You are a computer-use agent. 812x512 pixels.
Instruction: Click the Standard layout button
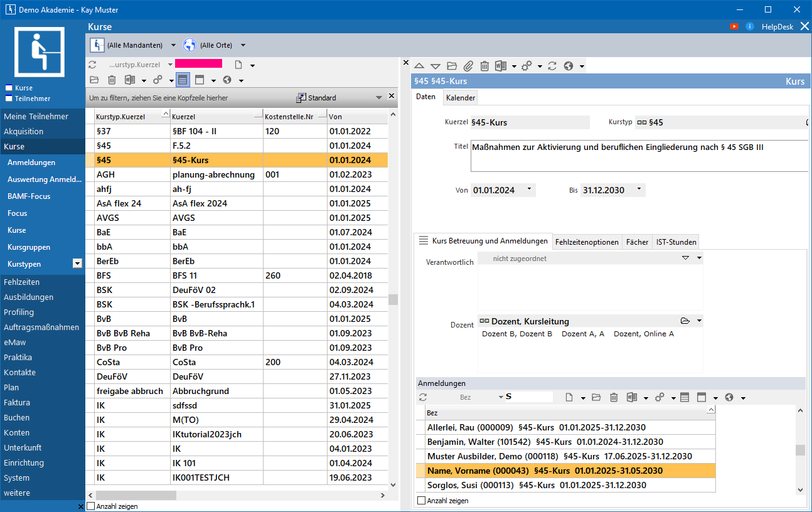click(316, 98)
